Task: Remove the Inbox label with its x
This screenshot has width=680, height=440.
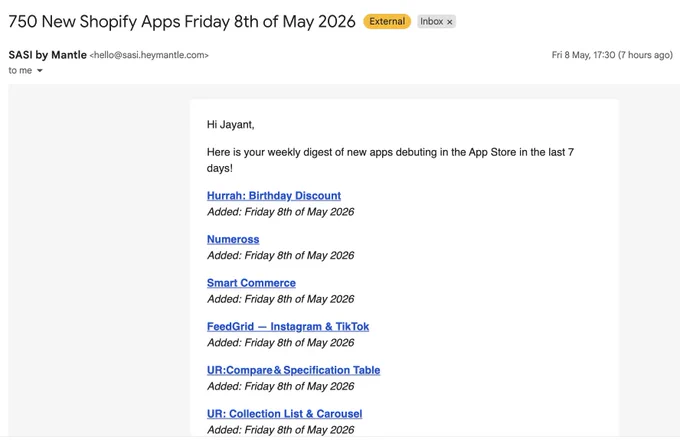Action: 450,22
